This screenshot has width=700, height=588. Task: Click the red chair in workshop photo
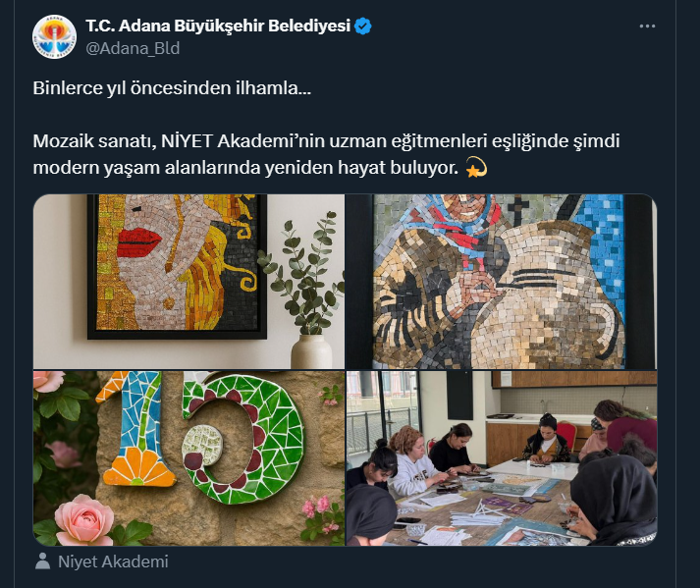pos(566,435)
